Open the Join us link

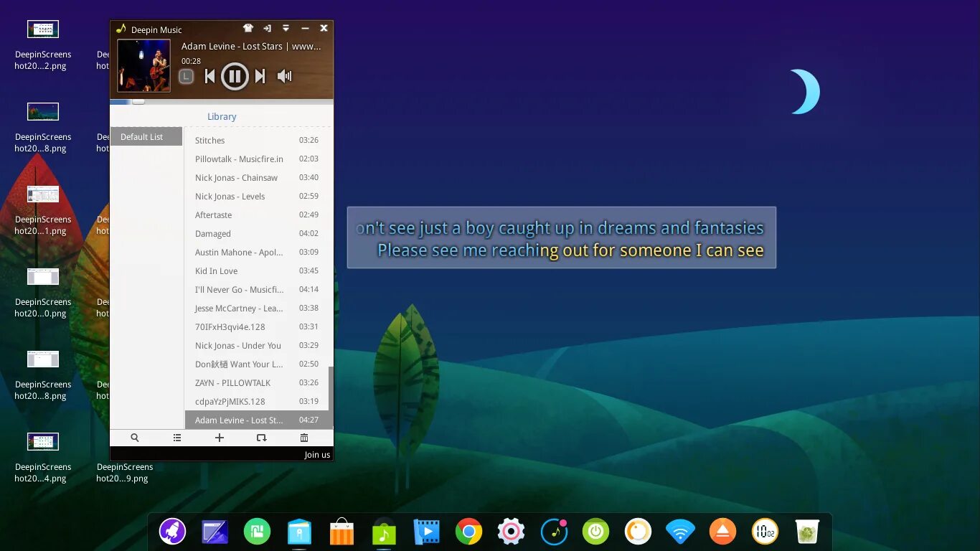click(317, 455)
